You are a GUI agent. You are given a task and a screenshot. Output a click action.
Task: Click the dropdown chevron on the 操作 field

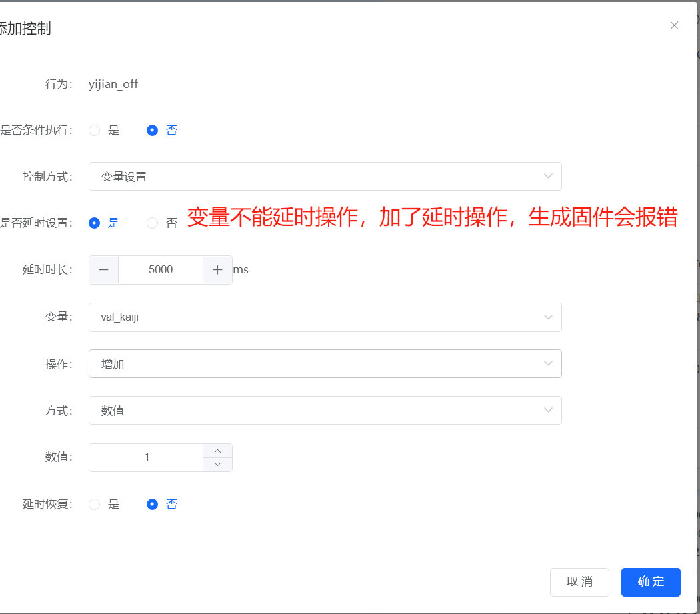point(548,363)
